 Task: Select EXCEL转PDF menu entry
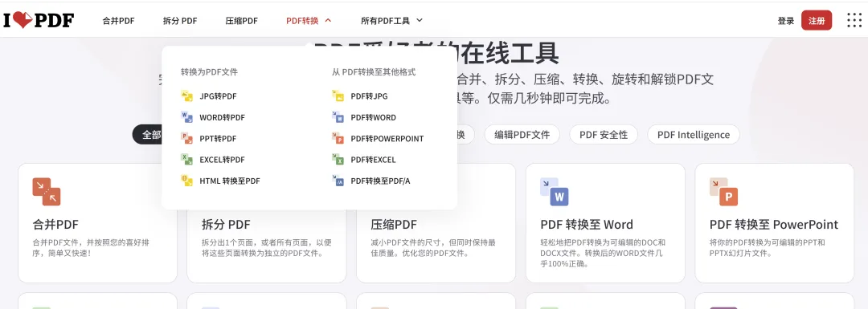point(213,160)
